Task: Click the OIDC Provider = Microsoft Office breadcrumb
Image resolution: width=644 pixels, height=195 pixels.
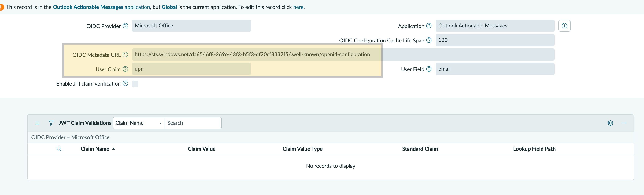Action: point(70,137)
